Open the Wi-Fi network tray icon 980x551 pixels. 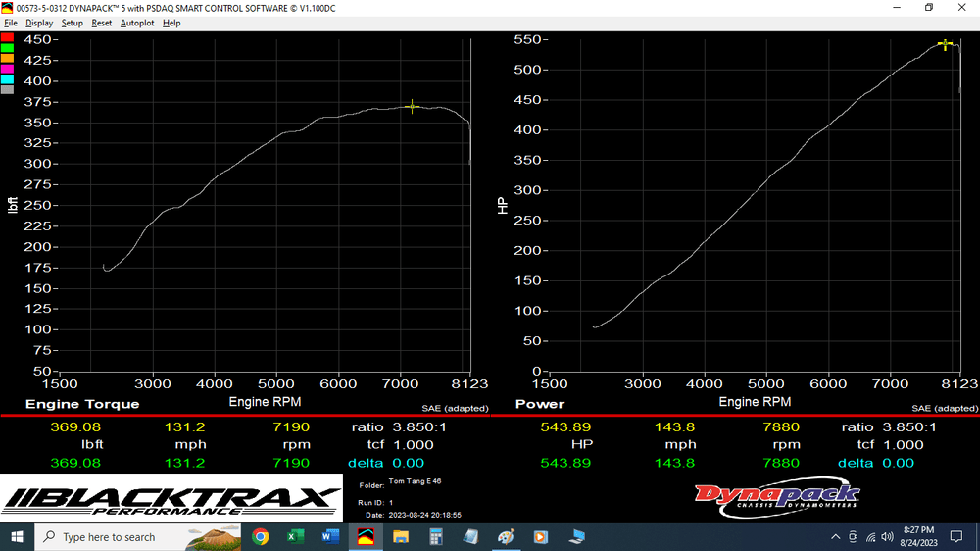click(870, 537)
